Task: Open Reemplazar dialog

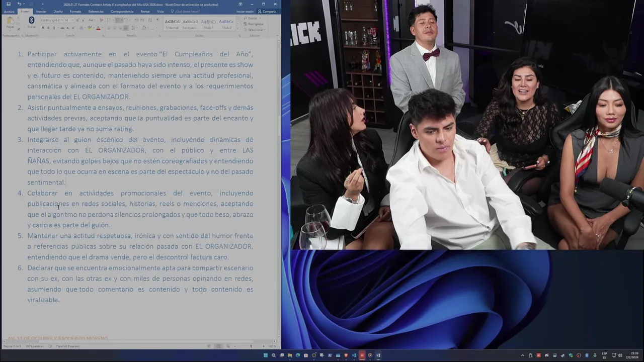Action: pos(253,24)
